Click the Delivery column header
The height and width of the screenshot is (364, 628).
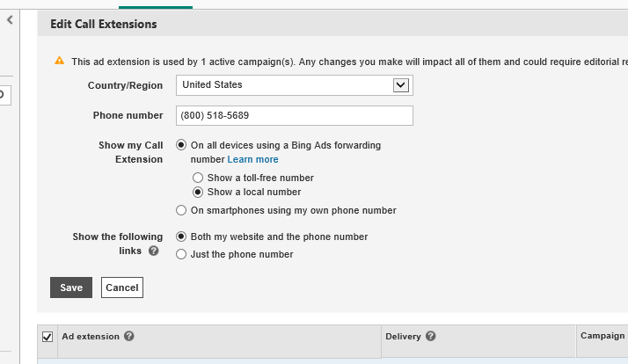tap(404, 336)
